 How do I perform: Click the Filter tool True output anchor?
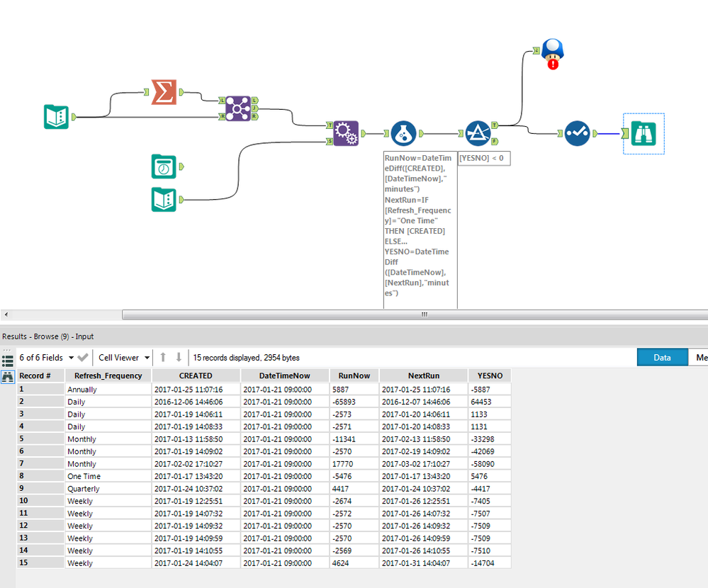[495, 125]
